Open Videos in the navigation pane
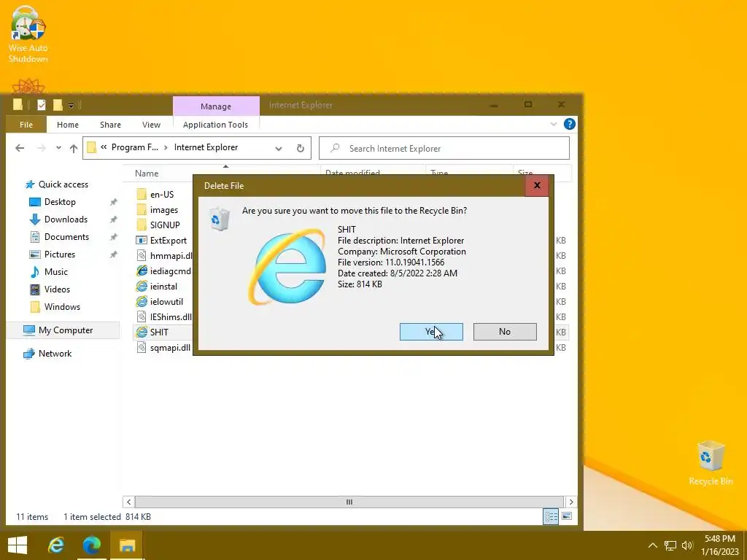The height and width of the screenshot is (560, 747). pos(57,289)
